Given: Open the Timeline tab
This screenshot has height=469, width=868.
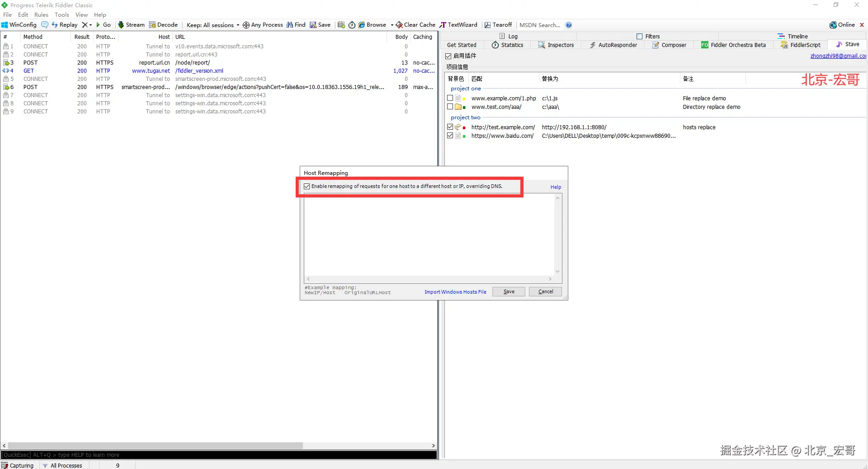Looking at the screenshot, I should [x=793, y=36].
